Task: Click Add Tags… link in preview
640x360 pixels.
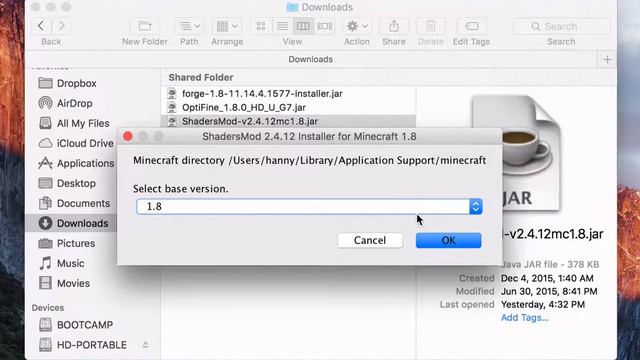Action: coord(524,318)
